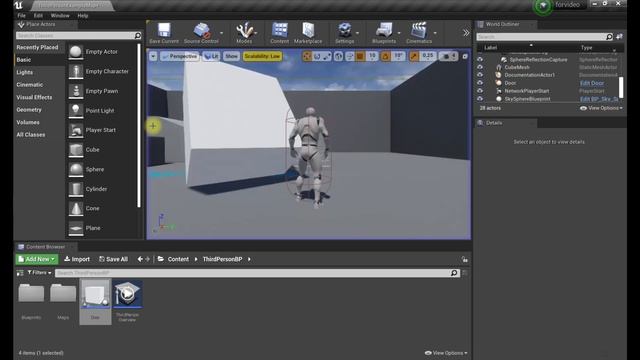Toggle visibility of Door actor
Viewport: 640px width, 360px height.
[x=480, y=83]
